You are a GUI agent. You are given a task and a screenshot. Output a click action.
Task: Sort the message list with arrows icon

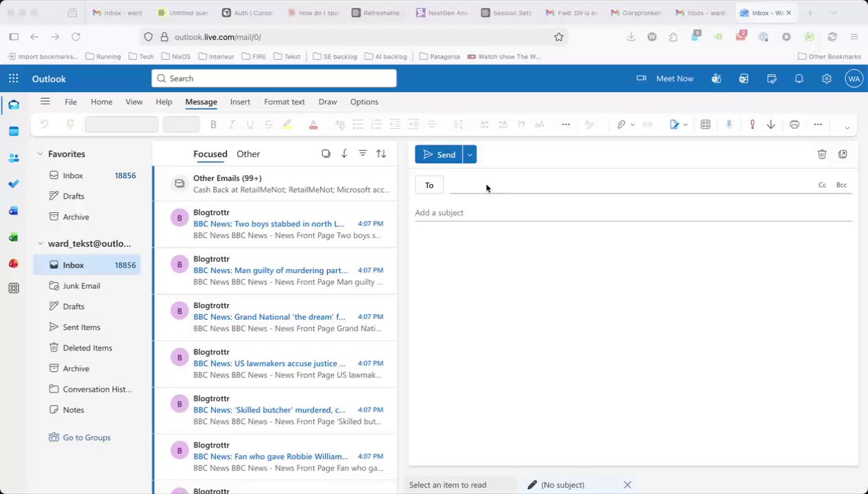point(381,154)
